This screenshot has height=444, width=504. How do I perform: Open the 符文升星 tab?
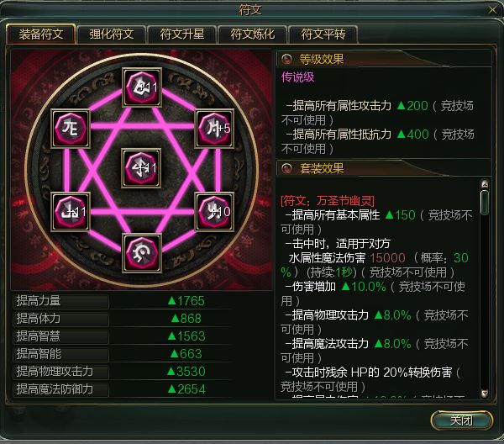pos(182,34)
